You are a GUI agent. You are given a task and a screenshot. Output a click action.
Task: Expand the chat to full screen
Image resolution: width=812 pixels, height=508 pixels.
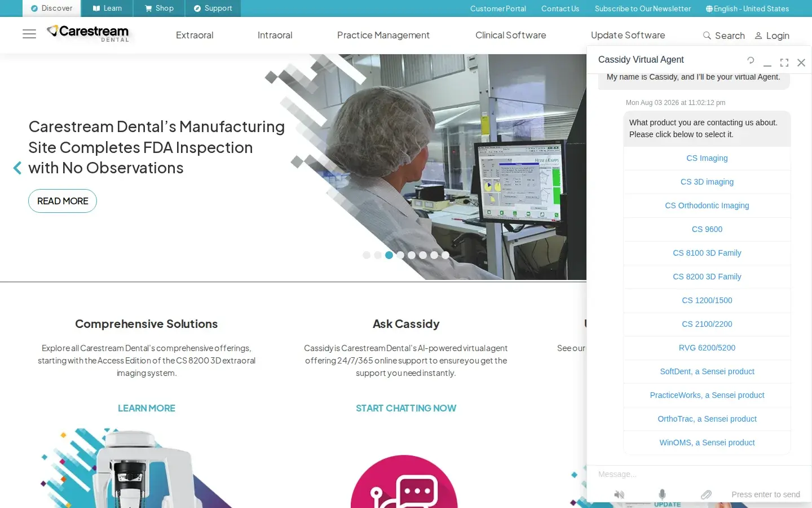(x=784, y=63)
